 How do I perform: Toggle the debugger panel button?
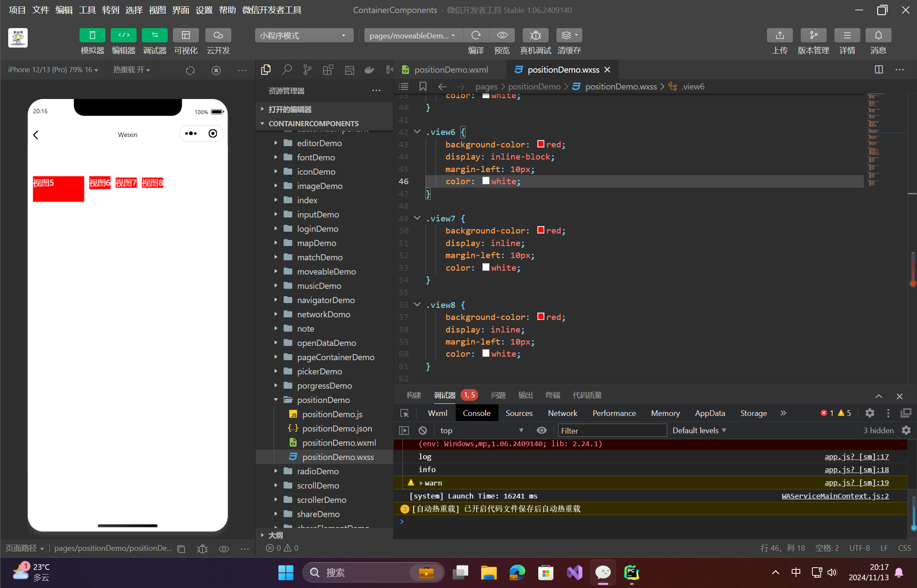pos(154,35)
